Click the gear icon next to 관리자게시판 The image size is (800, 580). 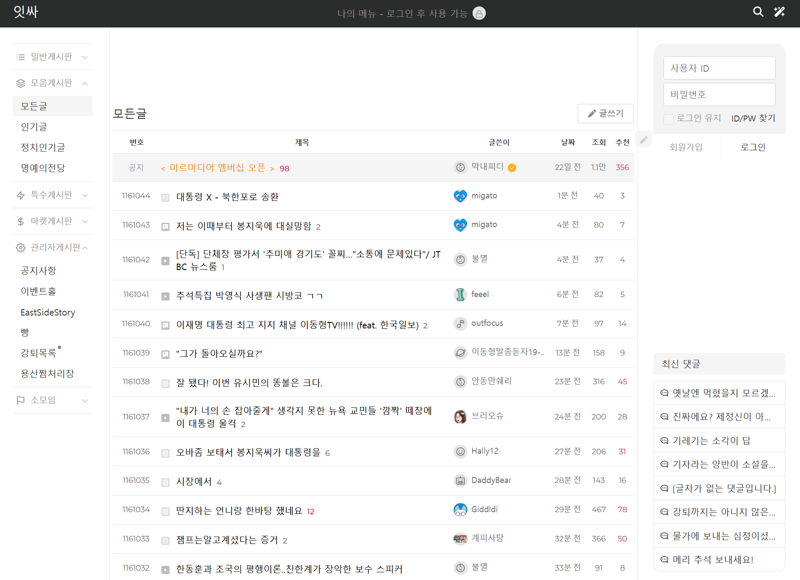pos(20,247)
